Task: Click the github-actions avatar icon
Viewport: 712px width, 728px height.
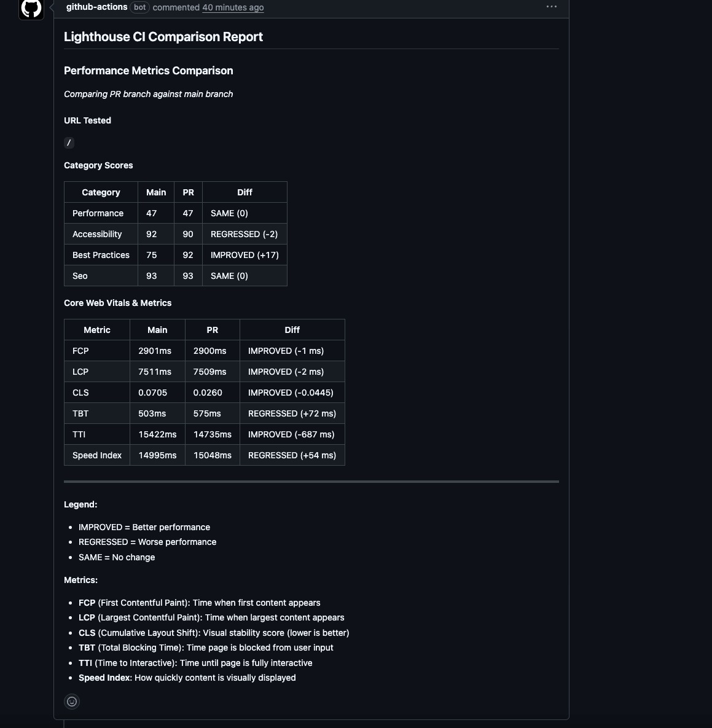Action: (x=31, y=9)
